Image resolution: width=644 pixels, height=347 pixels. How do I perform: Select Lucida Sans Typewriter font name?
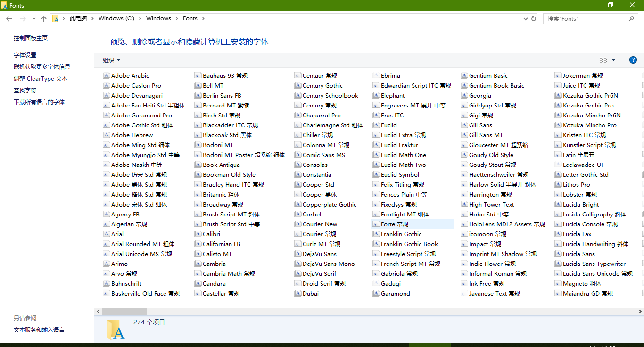pos(594,264)
